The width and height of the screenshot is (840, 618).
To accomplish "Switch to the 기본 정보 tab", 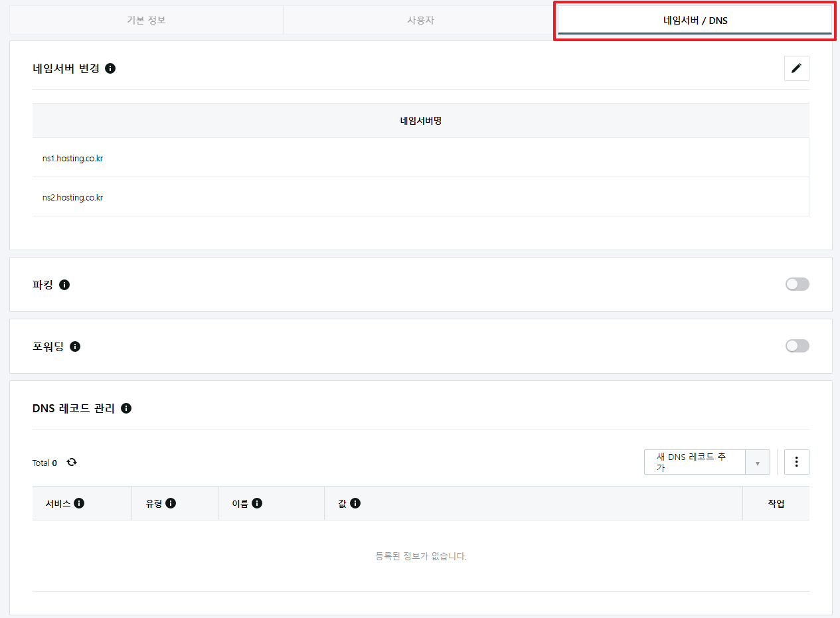I will click(146, 20).
